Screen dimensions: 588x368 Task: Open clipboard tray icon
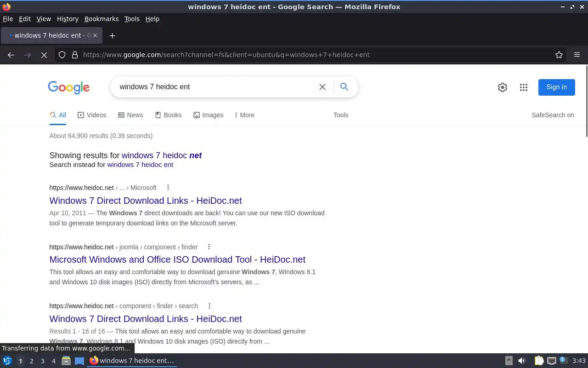pyautogui.click(x=539, y=361)
